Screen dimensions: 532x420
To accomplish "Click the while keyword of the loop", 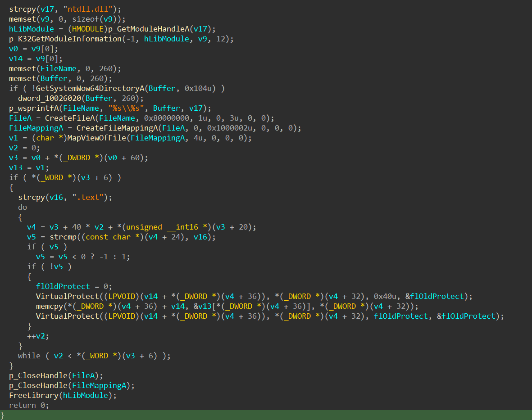I will click(29, 356).
